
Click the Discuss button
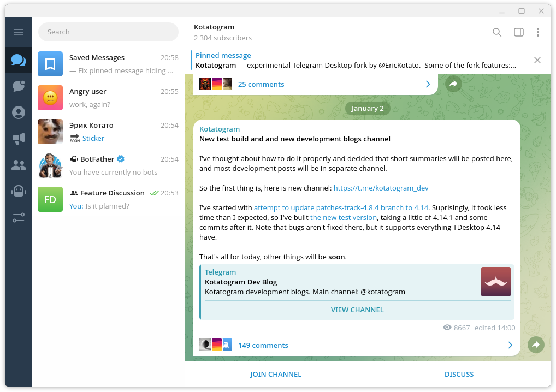459,374
